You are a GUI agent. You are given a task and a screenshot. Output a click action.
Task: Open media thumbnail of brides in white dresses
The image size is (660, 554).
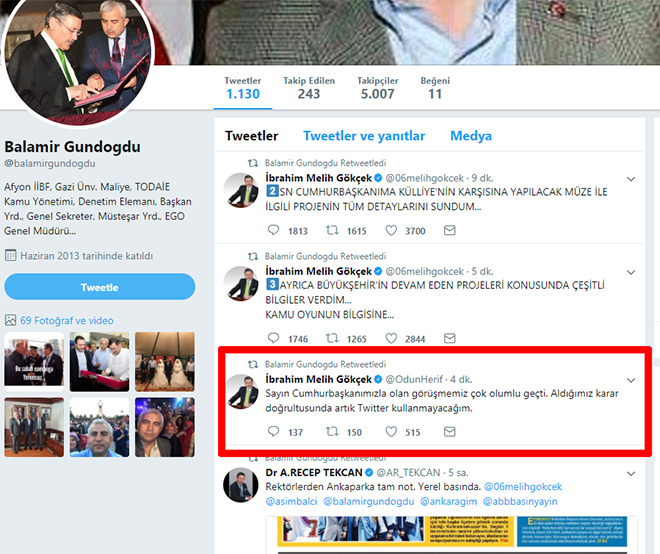click(165, 362)
